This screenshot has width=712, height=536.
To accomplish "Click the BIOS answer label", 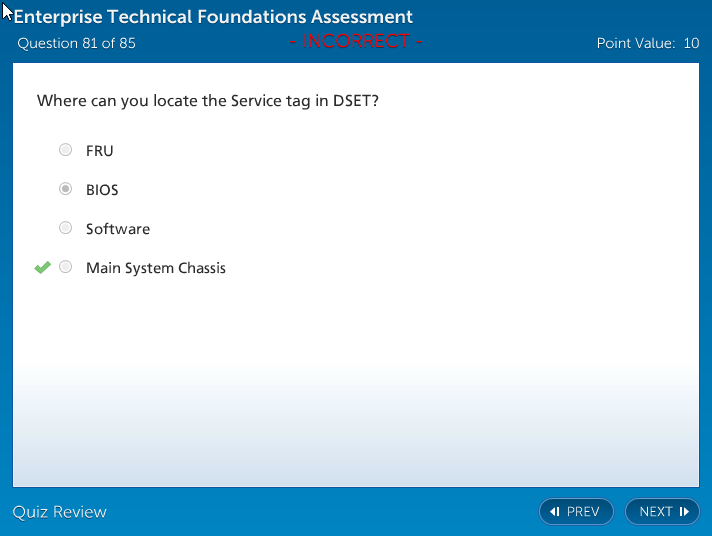I will pos(102,190).
